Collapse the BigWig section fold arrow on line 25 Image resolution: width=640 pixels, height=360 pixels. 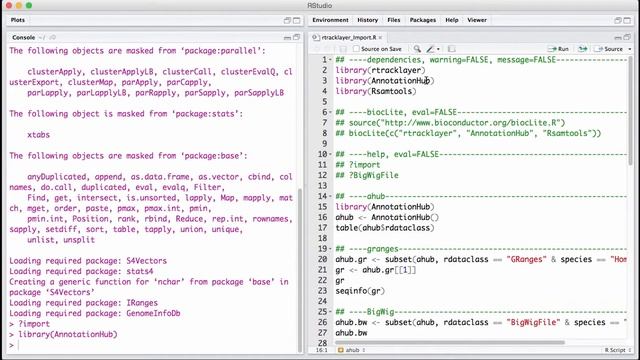click(x=331, y=312)
